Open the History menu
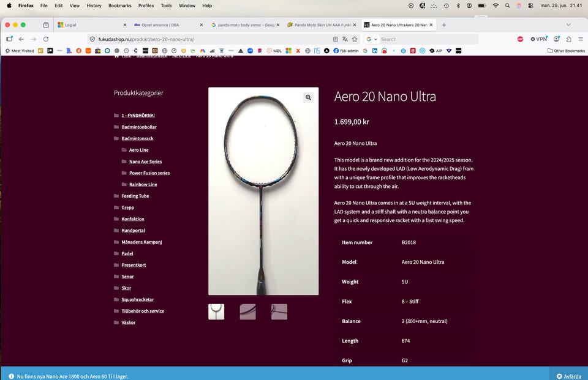 coord(94,6)
